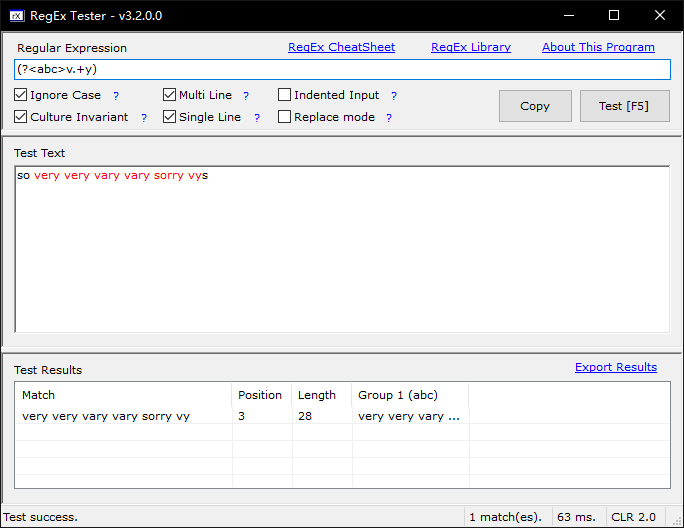Enable the Indented Input checkbox
The image size is (684, 528).
click(285, 95)
